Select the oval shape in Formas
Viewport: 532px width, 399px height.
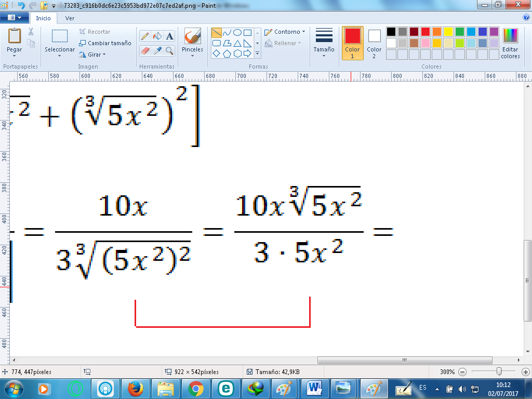(237, 33)
